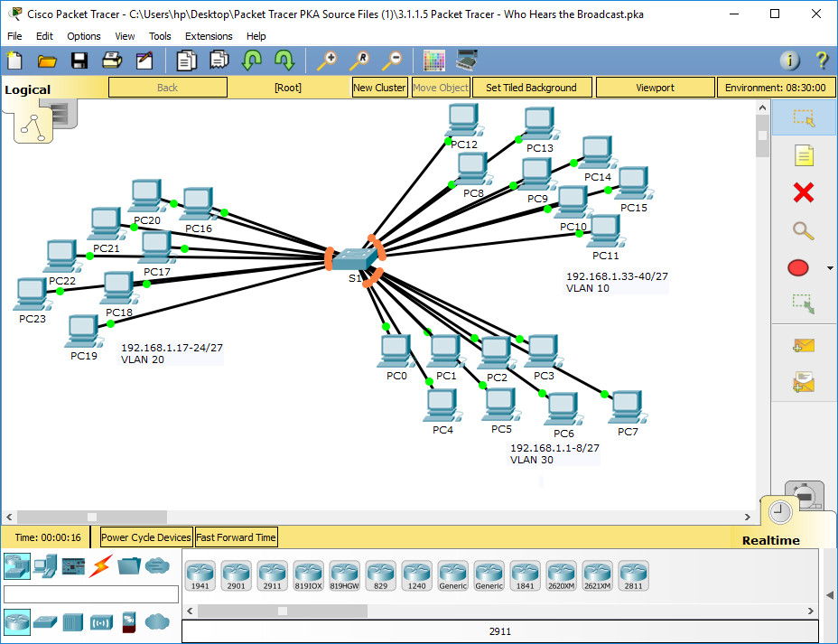Open the Custom Devices Dialog
The image size is (838, 644).
pos(467,61)
